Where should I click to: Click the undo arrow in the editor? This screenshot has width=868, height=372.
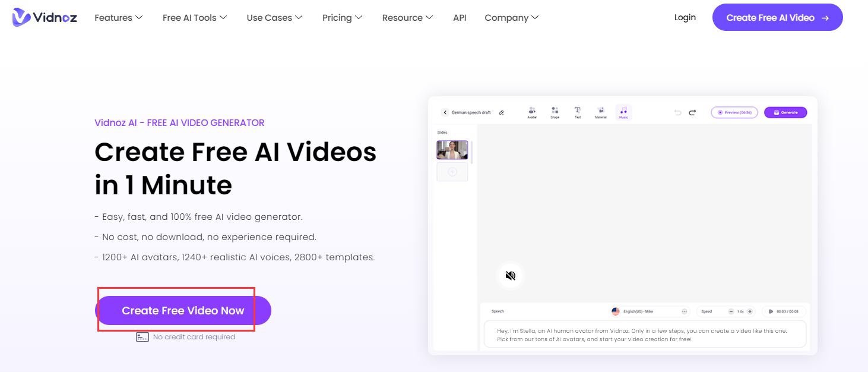pos(678,112)
